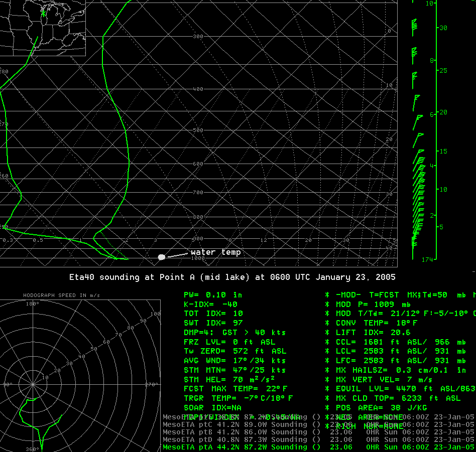Select the MesoETA ptB 41.2N 86.0W Sounding entry
476x452 pixels.
241,431
